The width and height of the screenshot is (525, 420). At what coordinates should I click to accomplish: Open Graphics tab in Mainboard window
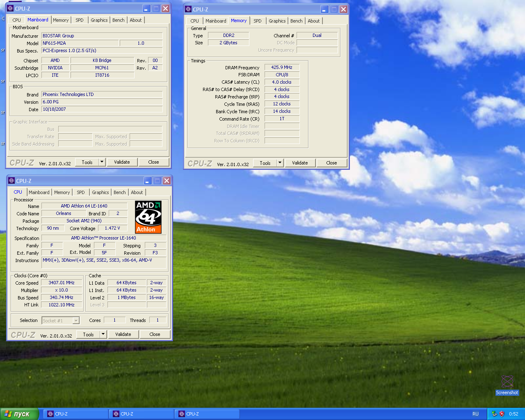[x=99, y=20]
